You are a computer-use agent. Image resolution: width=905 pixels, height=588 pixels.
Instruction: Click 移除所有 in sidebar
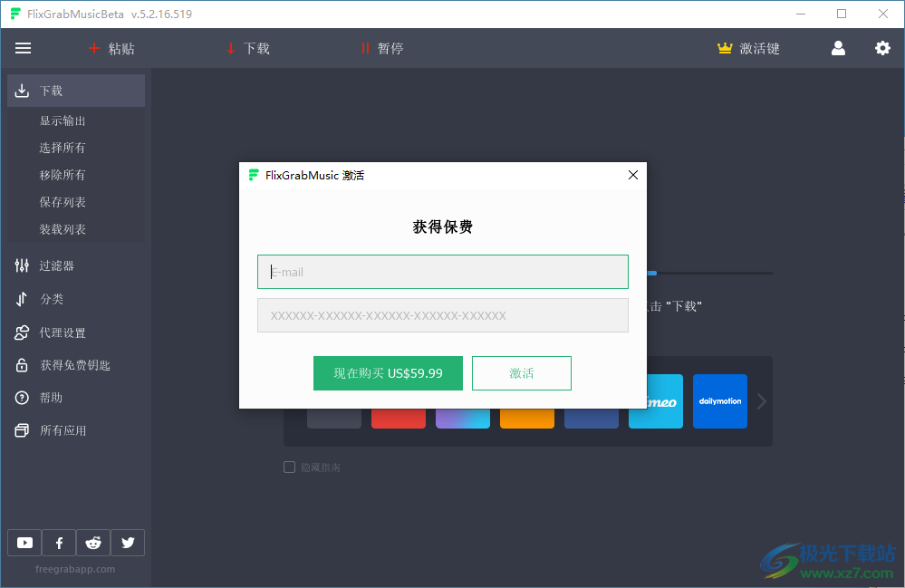click(63, 175)
